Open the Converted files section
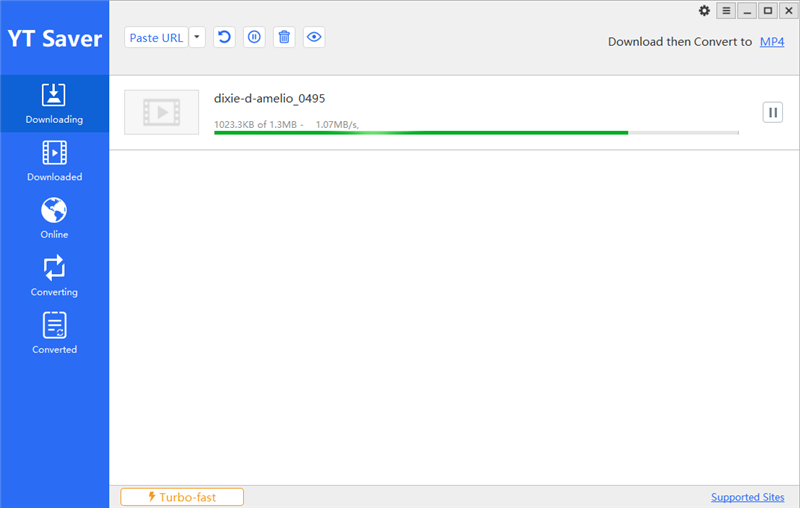The width and height of the screenshot is (800, 508). (54, 334)
